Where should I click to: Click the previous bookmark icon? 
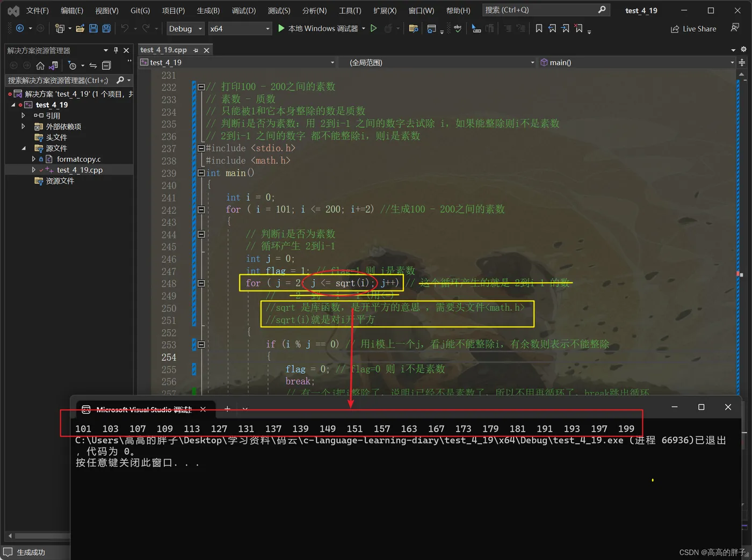[552, 28]
